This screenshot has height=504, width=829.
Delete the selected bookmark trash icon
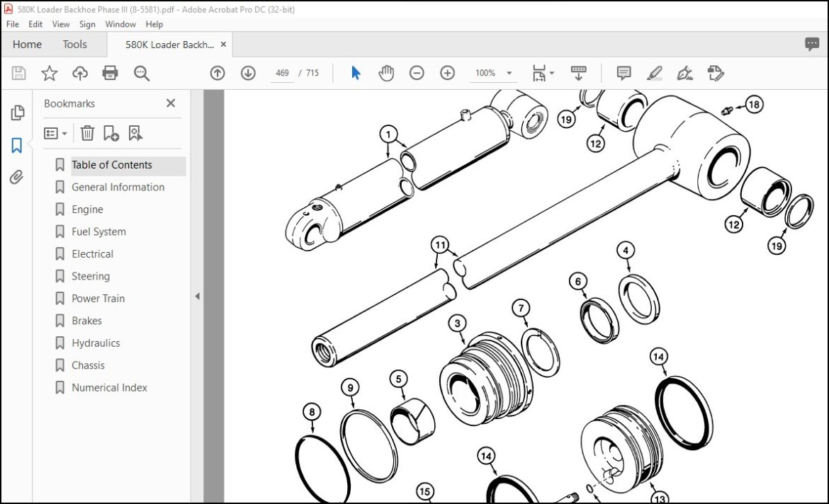(x=87, y=133)
